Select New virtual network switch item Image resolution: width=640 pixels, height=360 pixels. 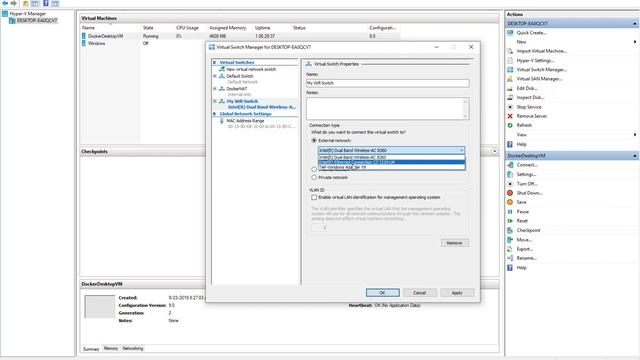click(251, 69)
